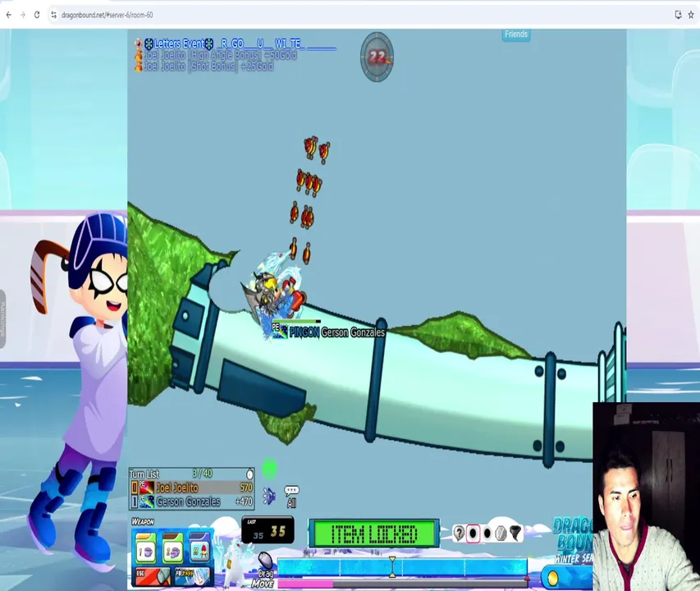Click the blue shot power bar
This screenshot has width=700, height=591.
[x=402, y=568]
